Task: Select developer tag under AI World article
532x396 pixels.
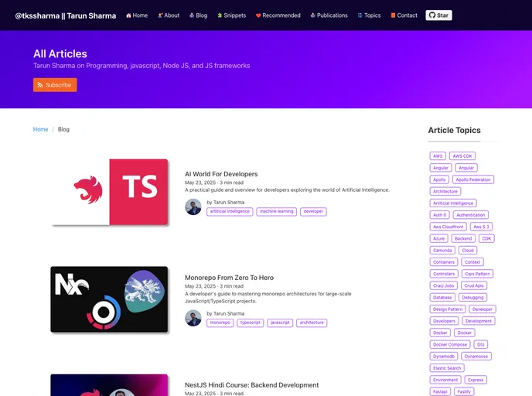Action: 313,211
